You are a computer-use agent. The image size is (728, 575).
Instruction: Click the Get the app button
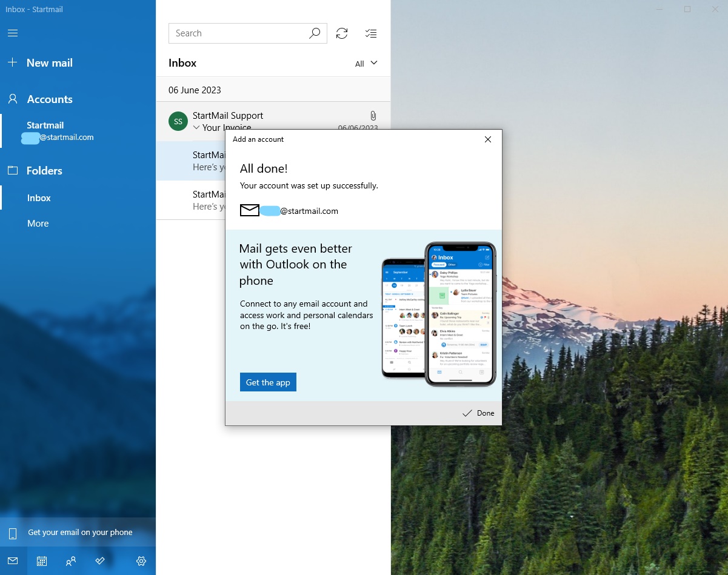(268, 382)
